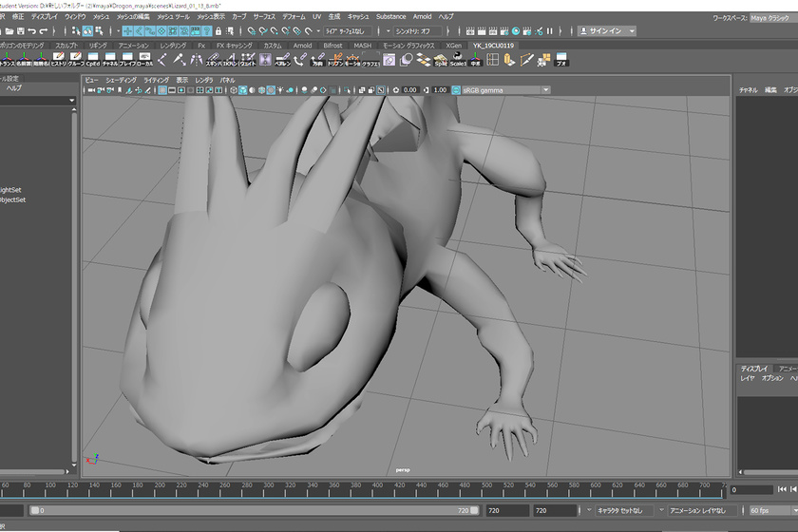Screen dimensions: 798x532
Task: Open the デフォーム menu
Action: [294, 17]
